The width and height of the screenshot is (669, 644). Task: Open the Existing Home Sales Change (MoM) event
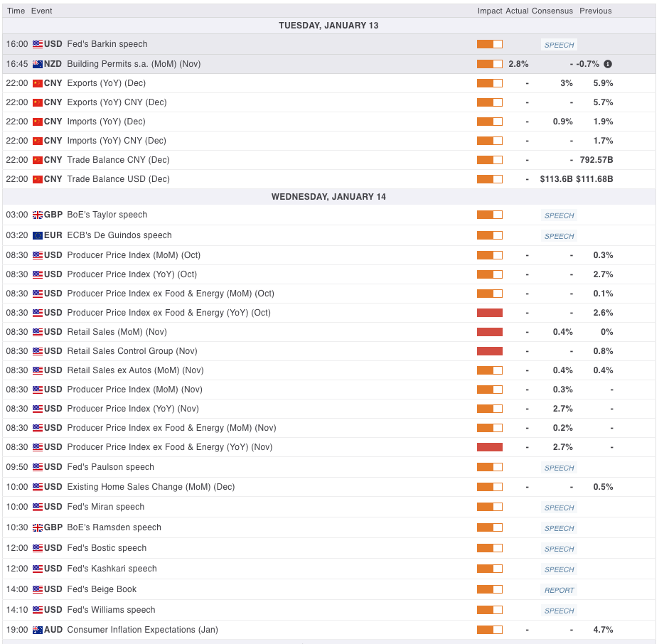point(151,487)
